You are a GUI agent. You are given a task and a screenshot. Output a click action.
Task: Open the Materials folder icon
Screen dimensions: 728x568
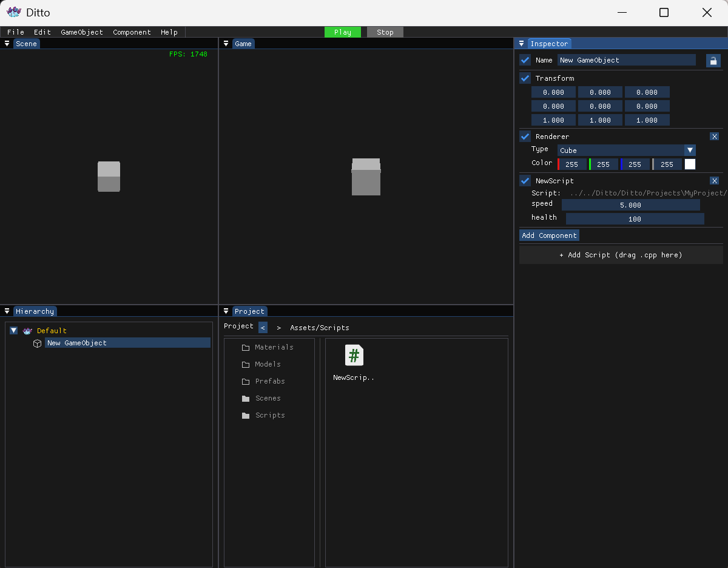pos(246,348)
